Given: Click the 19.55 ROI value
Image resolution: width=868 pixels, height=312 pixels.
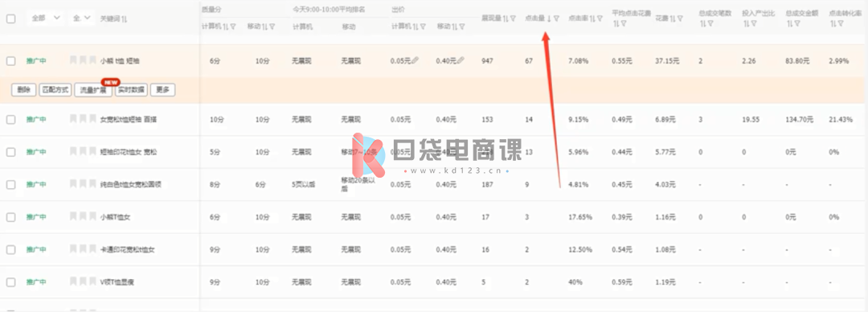Looking at the screenshot, I should 750,119.
